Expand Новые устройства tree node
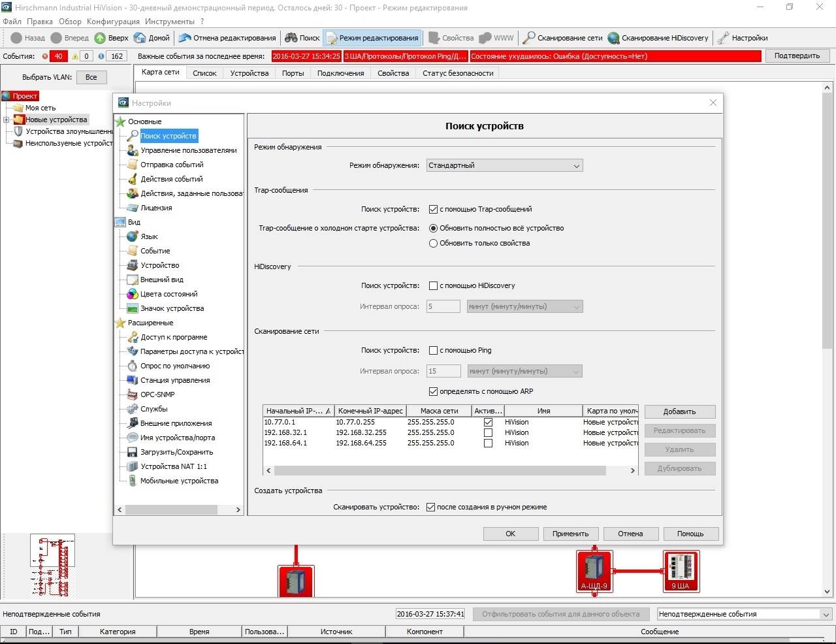The height and width of the screenshot is (644, 836). click(x=7, y=120)
